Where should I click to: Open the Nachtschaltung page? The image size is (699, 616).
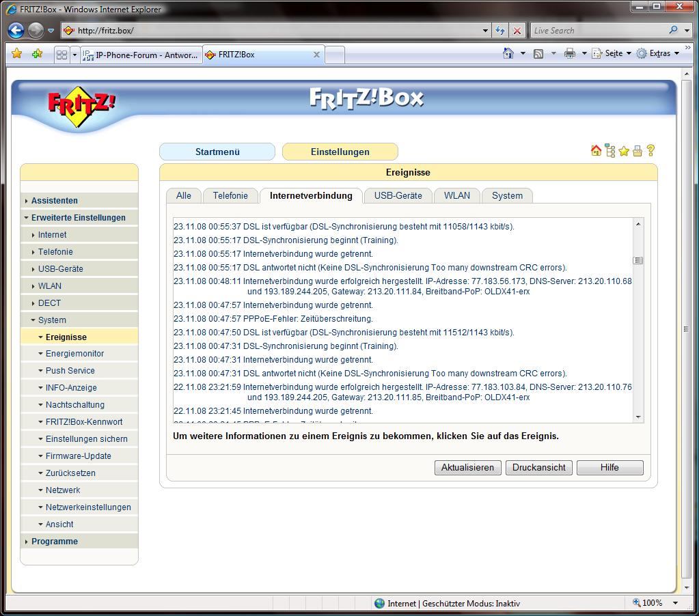tap(75, 405)
